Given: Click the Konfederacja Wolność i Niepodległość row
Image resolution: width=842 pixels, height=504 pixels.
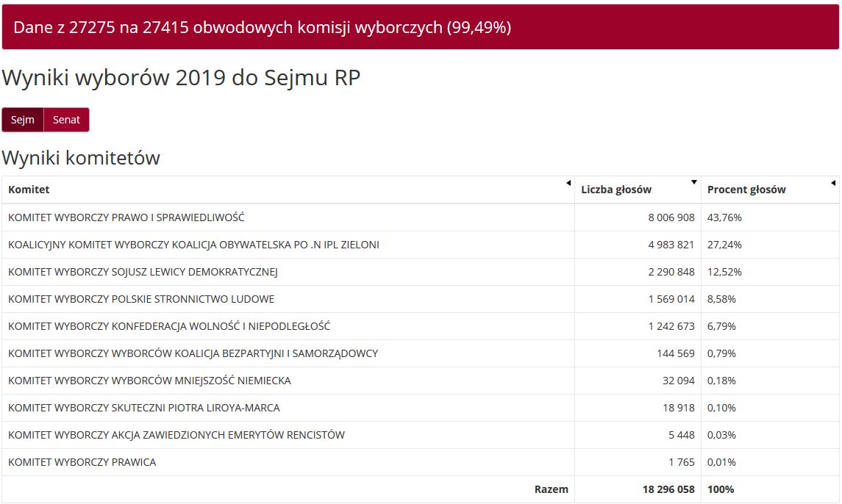Looking at the screenshot, I should click(169, 326).
